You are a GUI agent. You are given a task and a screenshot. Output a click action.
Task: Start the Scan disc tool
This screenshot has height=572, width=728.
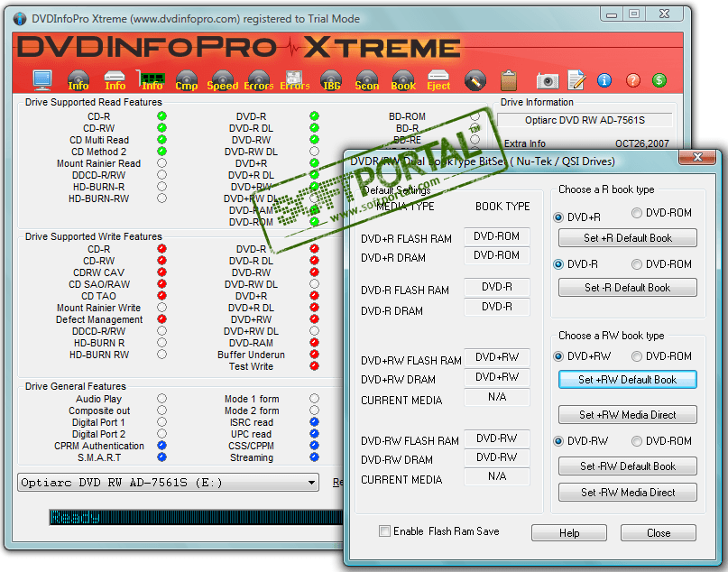pyautogui.click(x=367, y=80)
